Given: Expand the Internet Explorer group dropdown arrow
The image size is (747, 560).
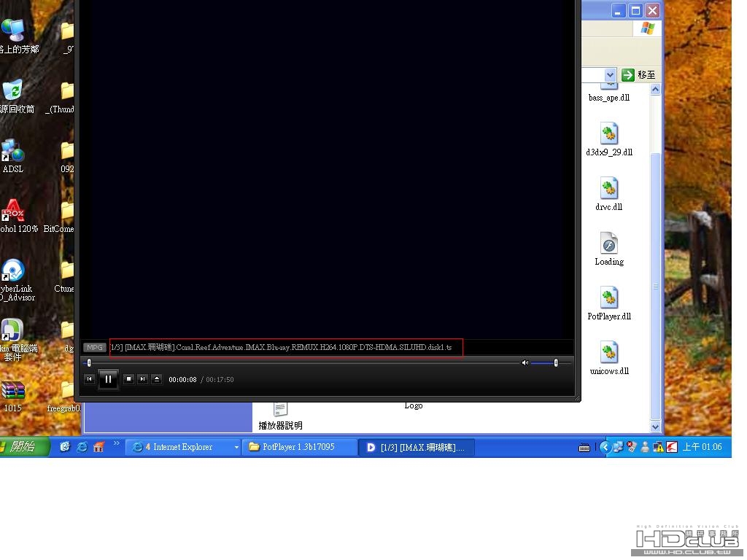Looking at the screenshot, I should tap(236, 447).
